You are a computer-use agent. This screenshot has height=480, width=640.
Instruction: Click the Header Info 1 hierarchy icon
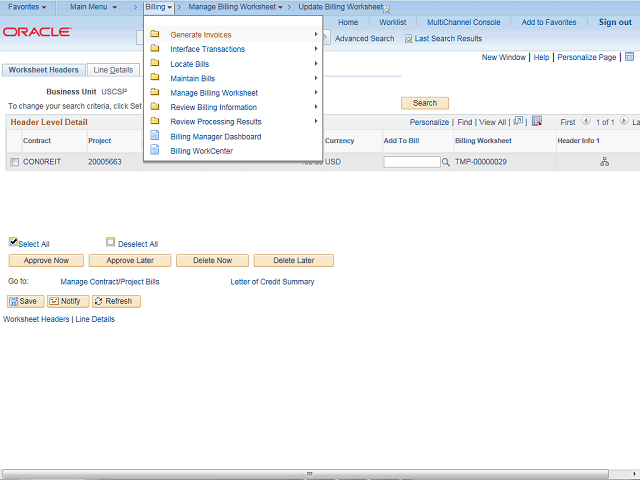pyautogui.click(x=604, y=162)
